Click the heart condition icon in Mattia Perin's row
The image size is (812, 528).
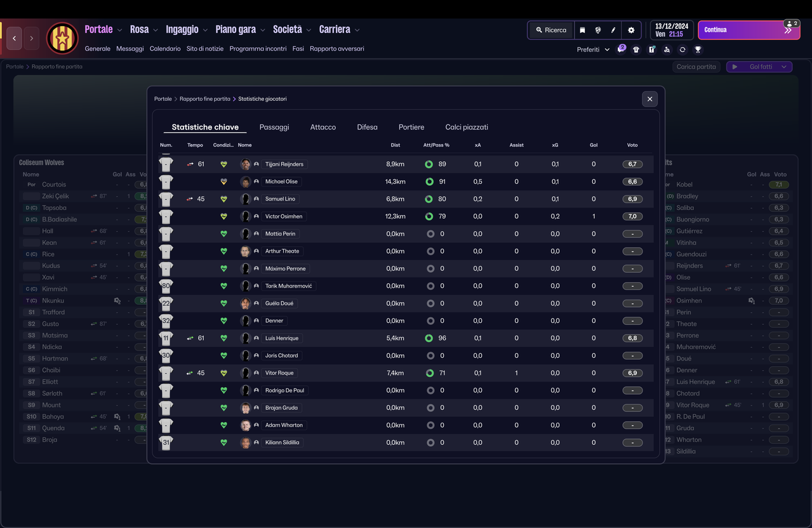pos(223,234)
